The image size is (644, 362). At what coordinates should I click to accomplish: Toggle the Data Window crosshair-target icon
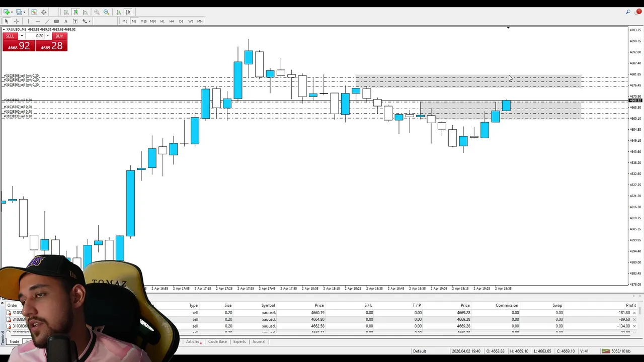pyautogui.click(x=44, y=12)
